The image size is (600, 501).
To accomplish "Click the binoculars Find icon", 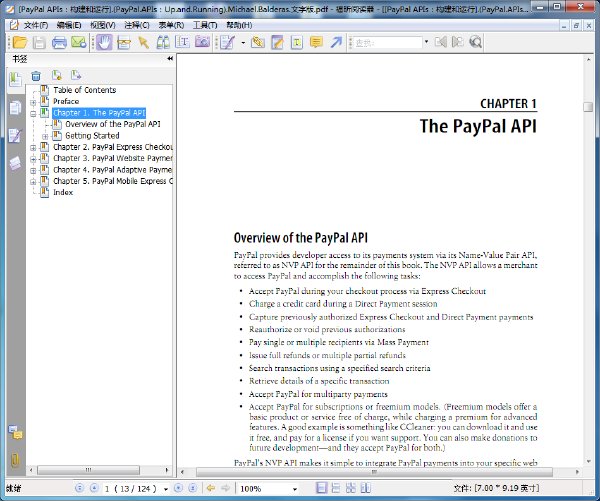I will point(163,42).
